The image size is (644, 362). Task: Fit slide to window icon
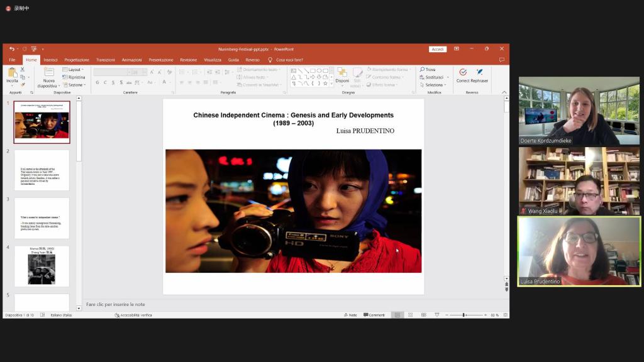[x=506, y=315]
